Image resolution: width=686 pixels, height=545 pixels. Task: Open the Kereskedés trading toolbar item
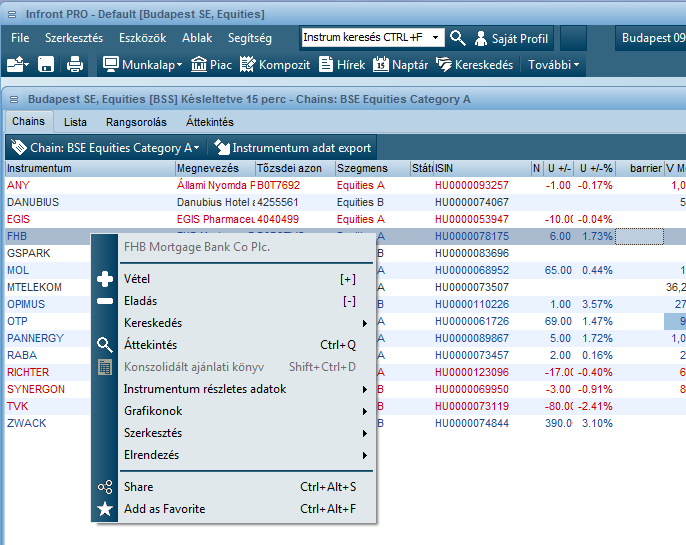(x=475, y=65)
